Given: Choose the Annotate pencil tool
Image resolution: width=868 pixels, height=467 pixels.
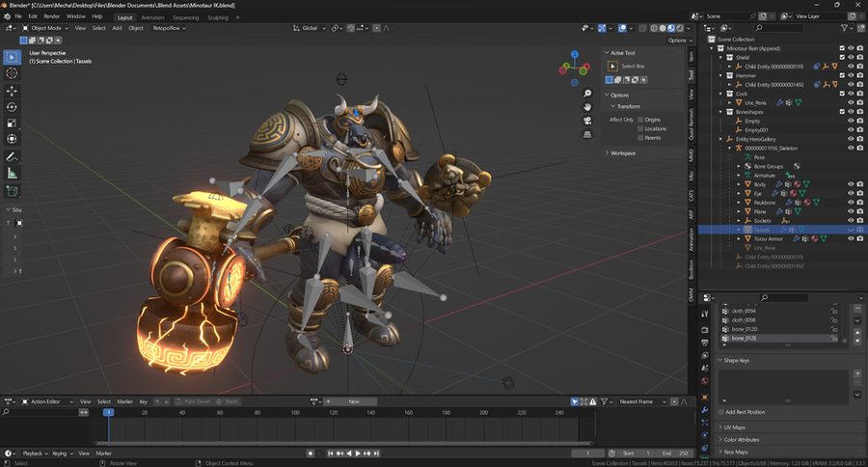Looking at the screenshot, I should [12, 157].
